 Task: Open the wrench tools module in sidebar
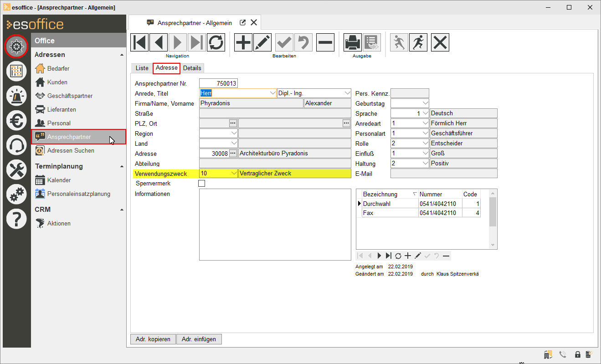16,170
